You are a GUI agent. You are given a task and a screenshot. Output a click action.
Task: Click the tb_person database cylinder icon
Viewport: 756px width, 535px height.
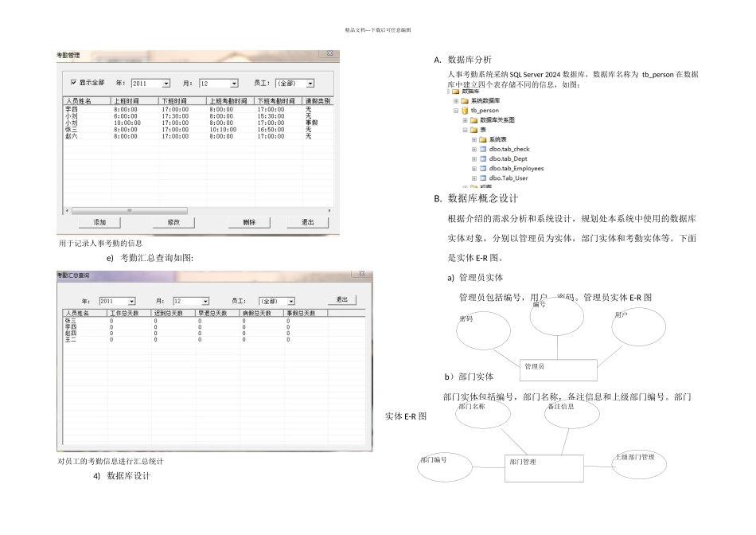click(465, 111)
